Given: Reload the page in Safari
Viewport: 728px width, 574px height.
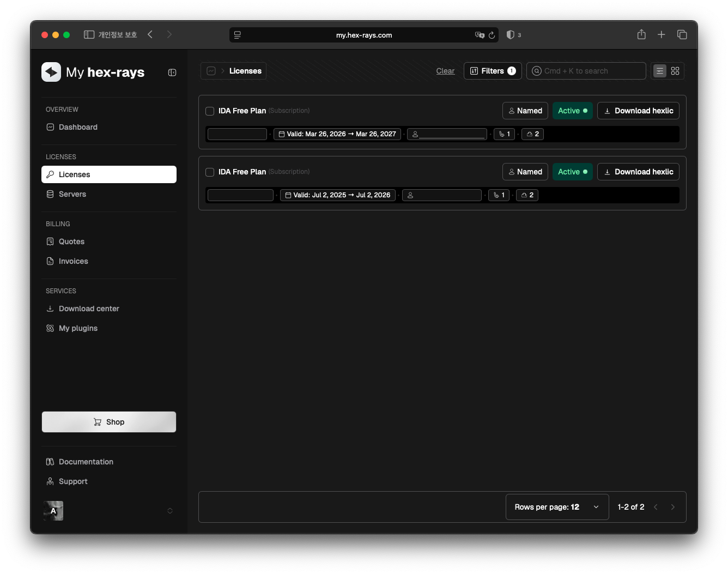Looking at the screenshot, I should click(x=492, y=35).
